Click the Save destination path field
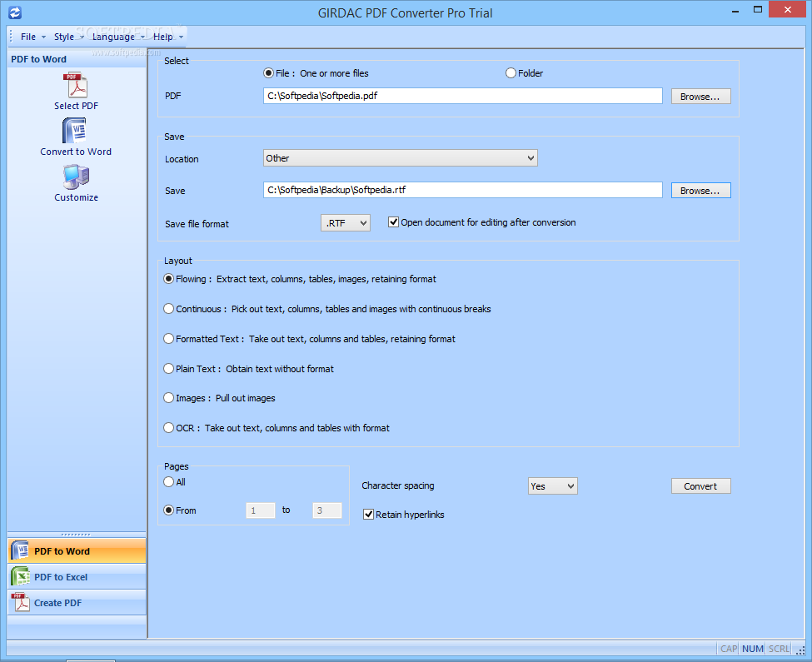Image resolution: width=812 pixels, height=662 pixels. tap(462, 190)
